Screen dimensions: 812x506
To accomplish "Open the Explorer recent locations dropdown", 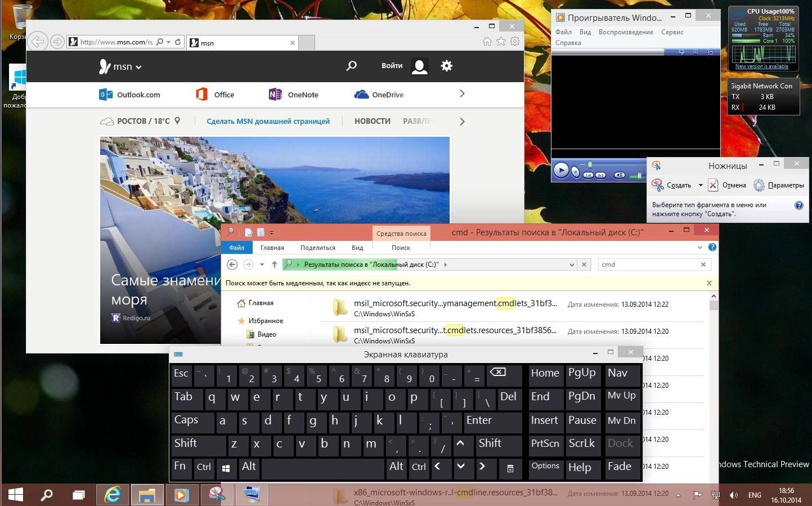I will point(262,265).
